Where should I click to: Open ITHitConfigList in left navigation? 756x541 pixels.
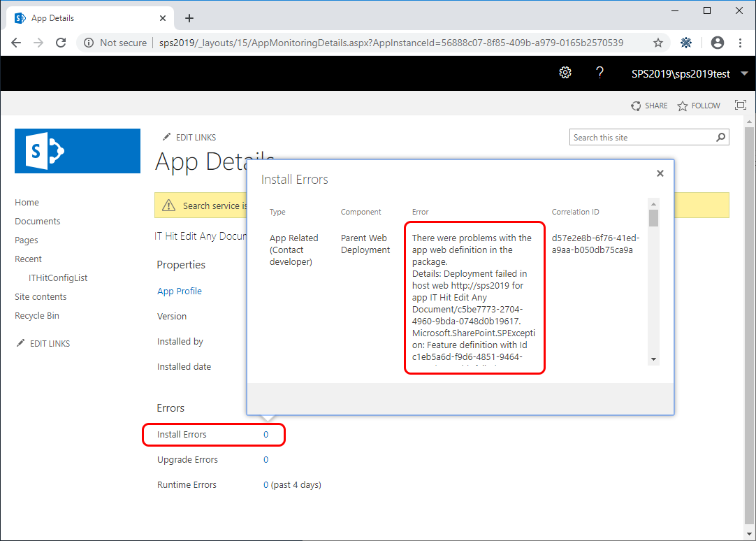58,277
